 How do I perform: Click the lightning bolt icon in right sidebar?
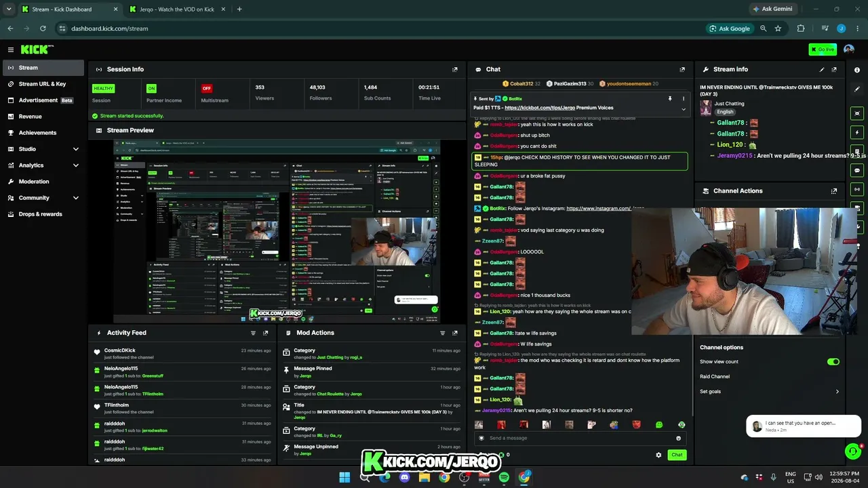tap(857, 132)
